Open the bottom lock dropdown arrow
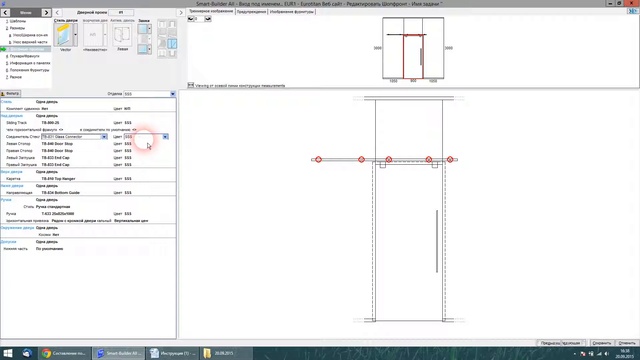Screen dimensions: 640x360 150,49
